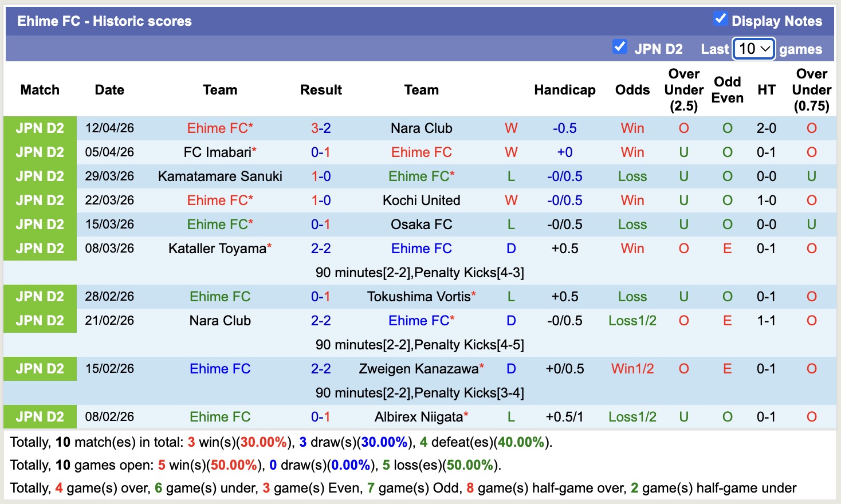Open the Nara Club team page
Viewport: 841px width, 504px height.
tap(422, 128)
